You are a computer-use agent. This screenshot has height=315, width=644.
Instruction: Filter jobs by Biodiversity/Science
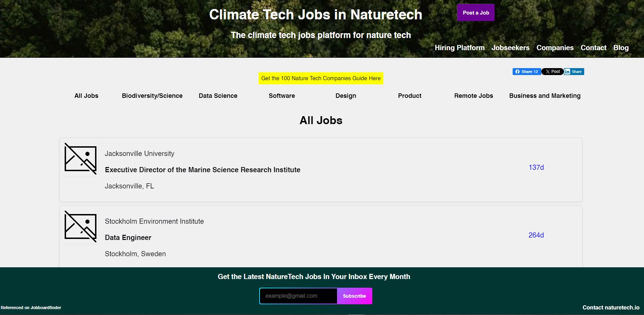(x=152, y=96)
